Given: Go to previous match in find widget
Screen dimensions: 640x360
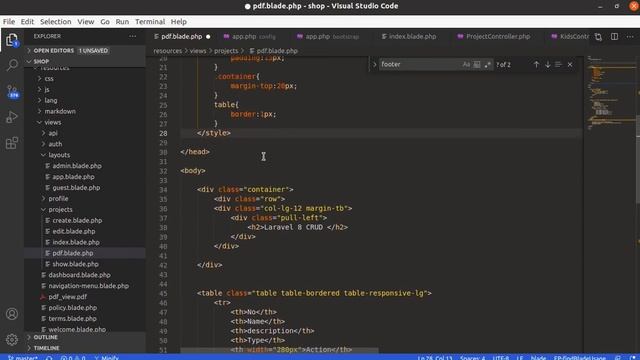Looking at the screenshot, I should pos(536,64).
